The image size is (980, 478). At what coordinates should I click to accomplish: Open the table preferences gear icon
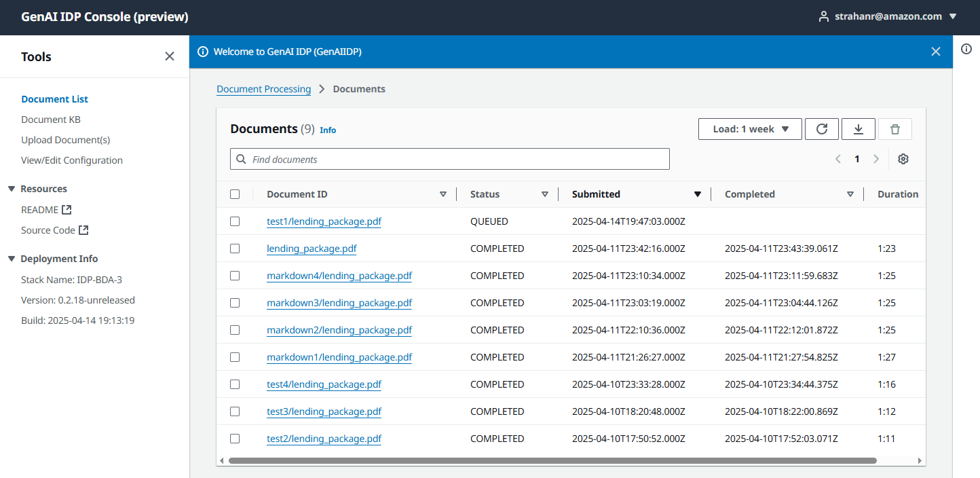coord(903,158)
